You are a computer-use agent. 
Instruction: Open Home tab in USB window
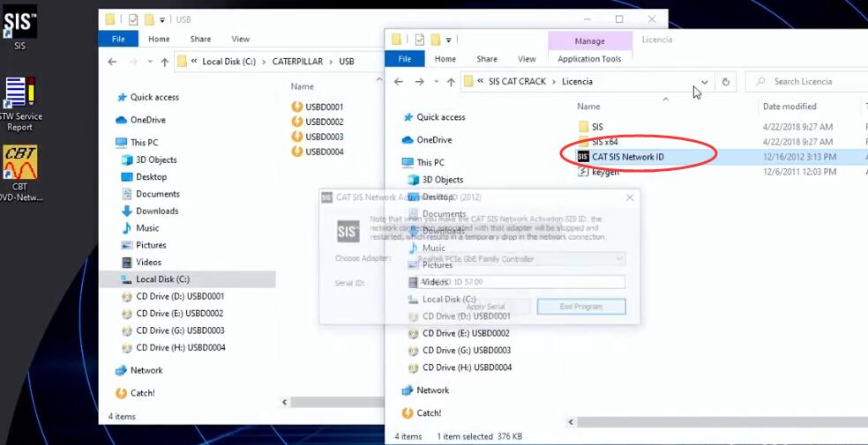[159, 40]
